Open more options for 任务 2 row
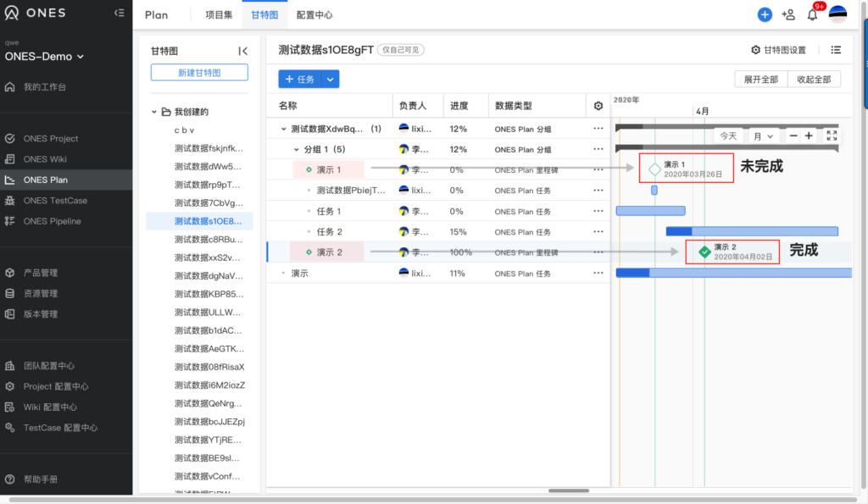Image resolution: width=868 pixels, height=504 pixels. [598, 232]
